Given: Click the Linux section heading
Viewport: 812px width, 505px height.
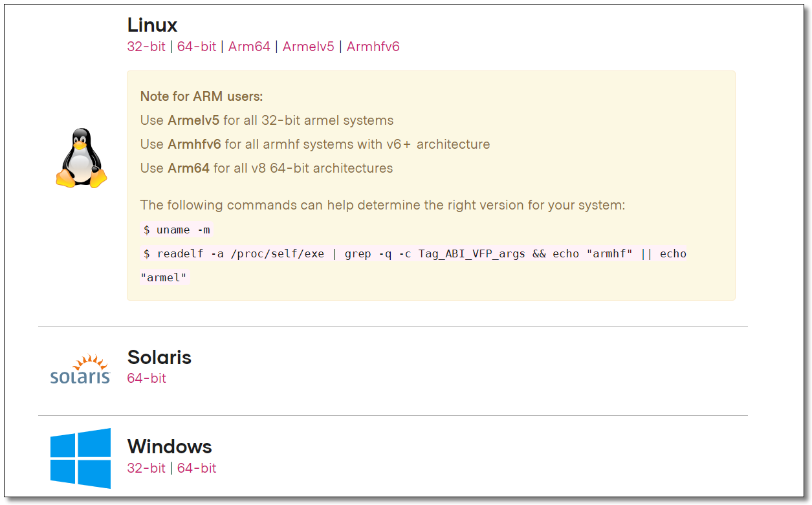Looking at the screenshot, I should tap(152, 25).
